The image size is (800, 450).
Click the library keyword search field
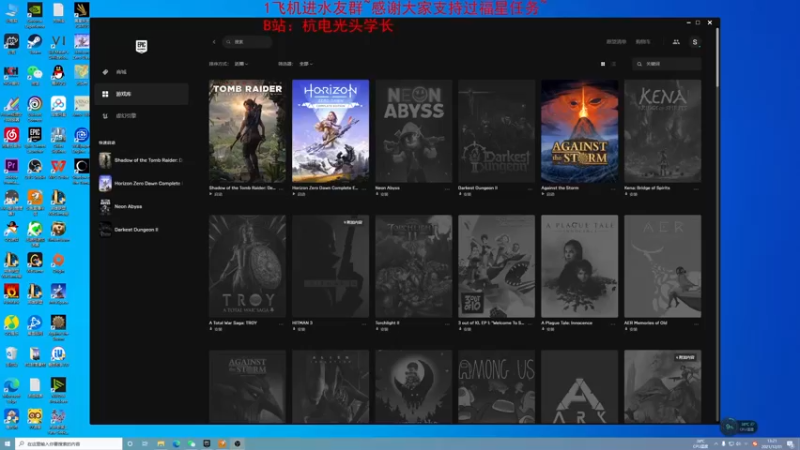[x=667, y=64]
